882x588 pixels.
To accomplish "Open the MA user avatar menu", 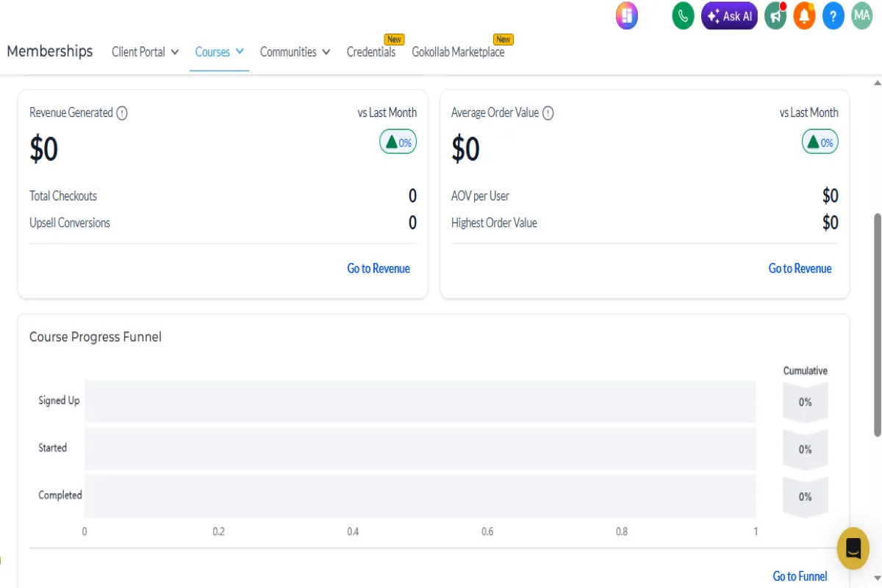I will (x=861, y=15).
